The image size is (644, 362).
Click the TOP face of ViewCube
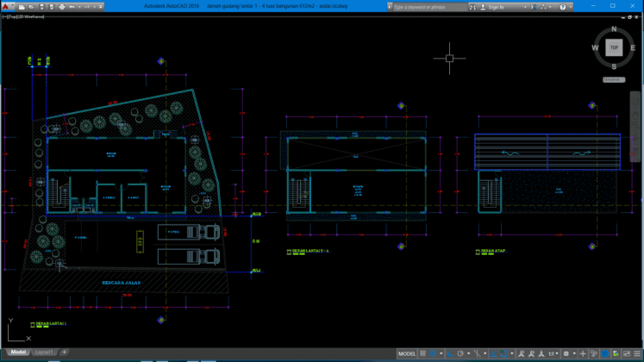[614, 48]
